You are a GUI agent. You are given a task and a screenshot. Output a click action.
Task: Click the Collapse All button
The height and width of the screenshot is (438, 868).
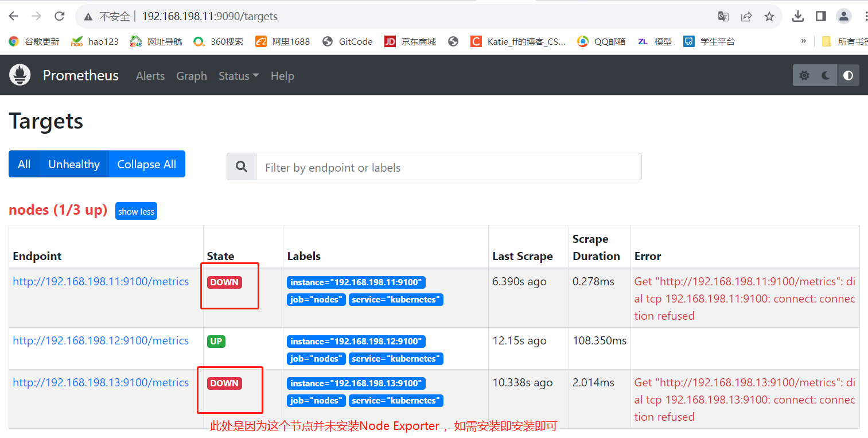(147, 164)
